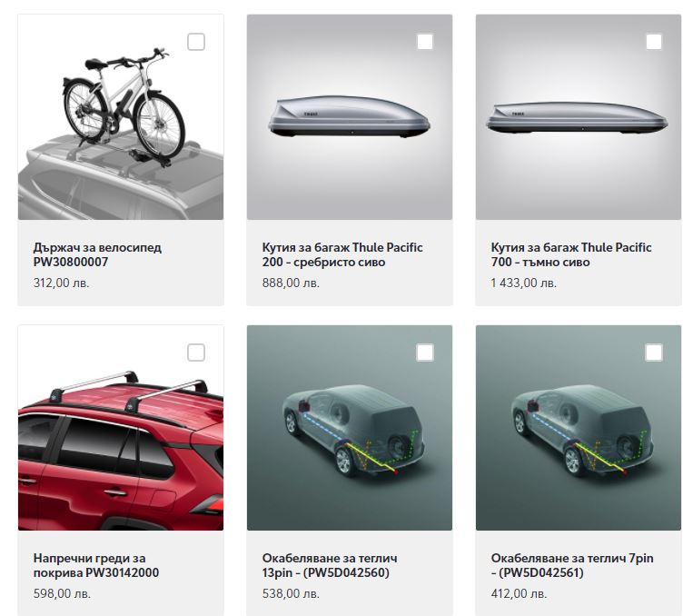Select Thule Pacific 200 luggage box checkbox
The height and width of the screenshot is (616, 693).
click(425, 42)
